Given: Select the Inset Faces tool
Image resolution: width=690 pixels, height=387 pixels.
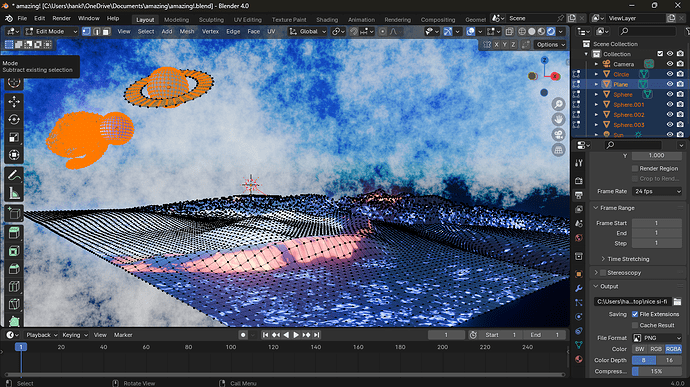Looking at the screenshot, I should [14, 251].
